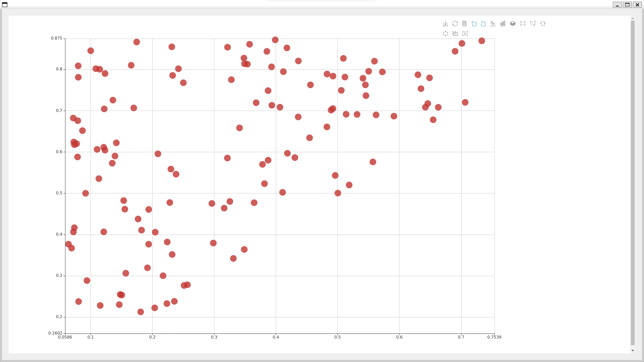The width and height of the screenshot is (644, 362).
Task: Click the Zoom Reset back icon
Action: (483, 23)
